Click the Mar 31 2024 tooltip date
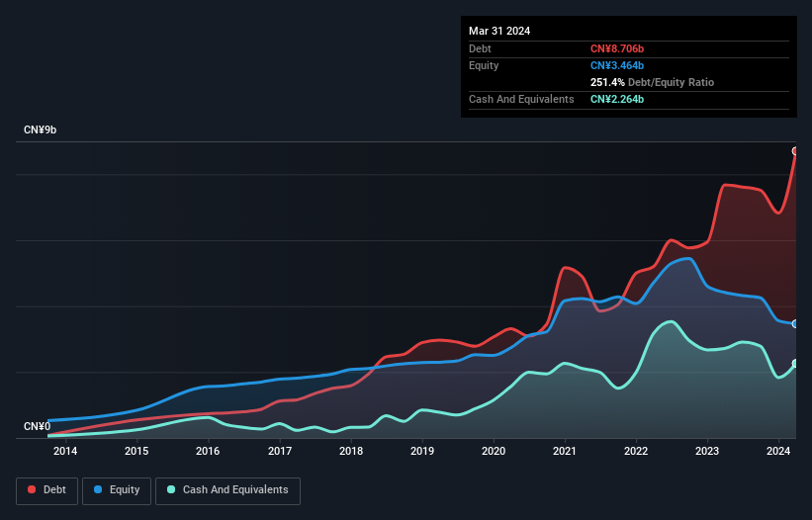The height and width of the screenshot is (520, 812). pyautogui.click(x=499, y=31)
